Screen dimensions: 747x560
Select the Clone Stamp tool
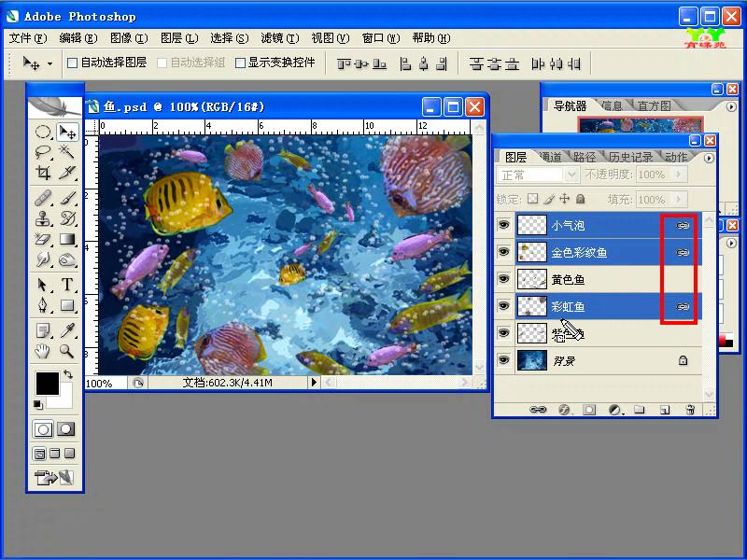(x=43, y=218)
